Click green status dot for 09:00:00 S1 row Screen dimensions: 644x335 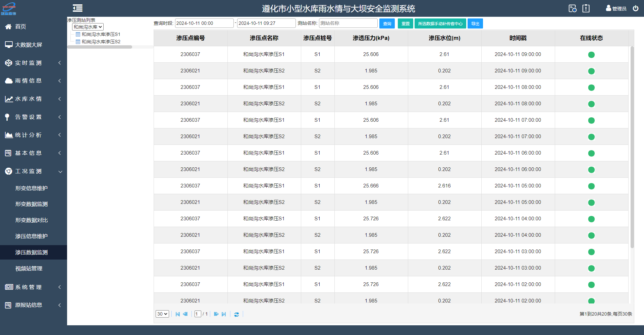click(x=591, y=55)
